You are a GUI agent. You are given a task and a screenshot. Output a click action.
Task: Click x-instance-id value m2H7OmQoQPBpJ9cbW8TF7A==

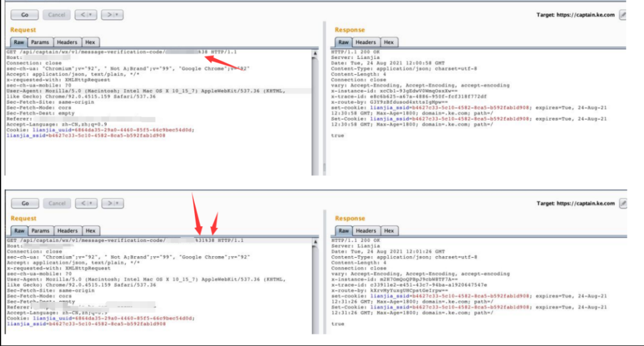point(418,279)
